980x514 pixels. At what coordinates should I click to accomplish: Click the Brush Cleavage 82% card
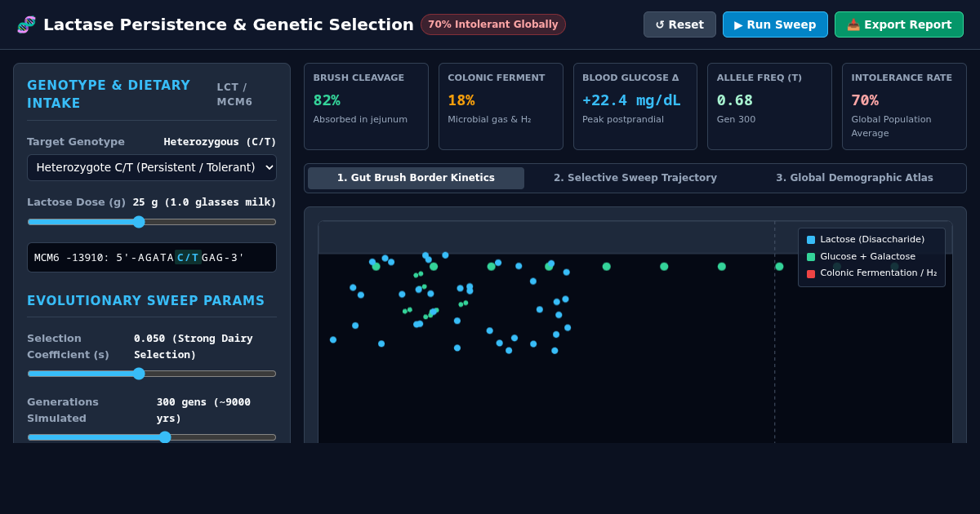pyautogui.click(x=366, y=106)
